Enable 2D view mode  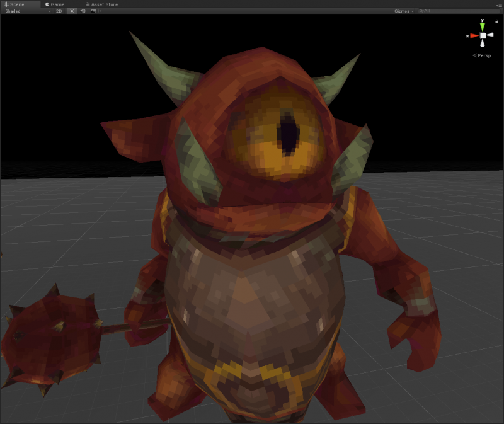(59, 11)
